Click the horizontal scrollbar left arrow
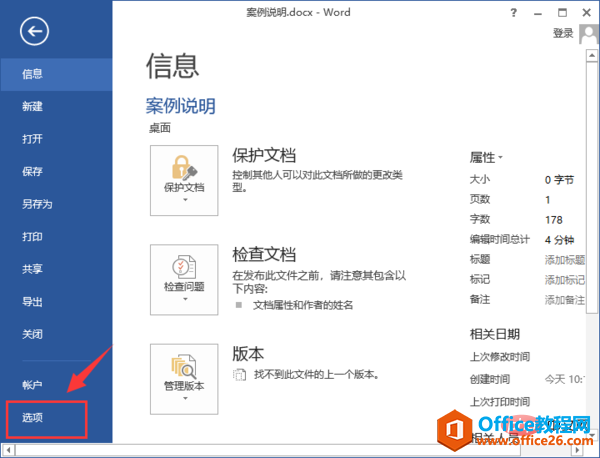This screenshot has height=458, width=600. [8, 450]
